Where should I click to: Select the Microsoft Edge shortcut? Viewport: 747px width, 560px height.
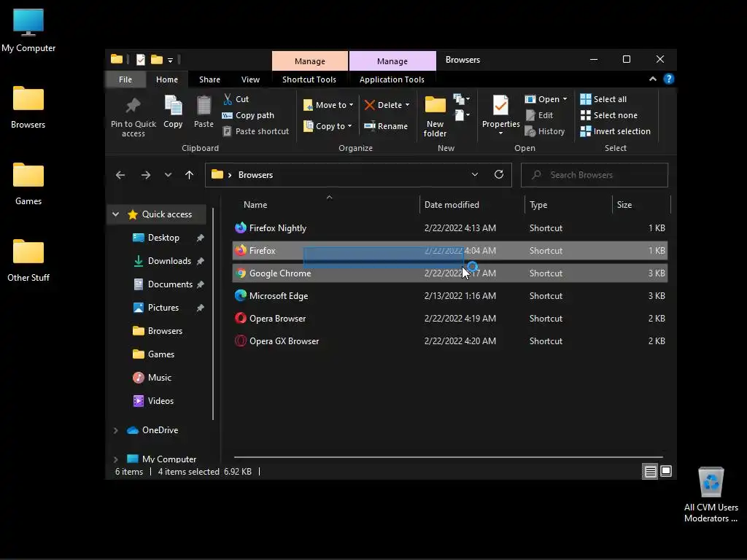pyautogui.click(x=449, y=296)
